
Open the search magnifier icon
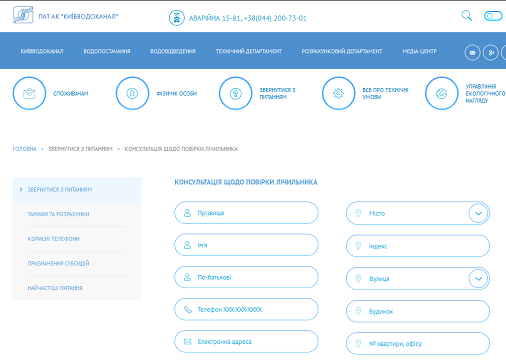[467, 16]
